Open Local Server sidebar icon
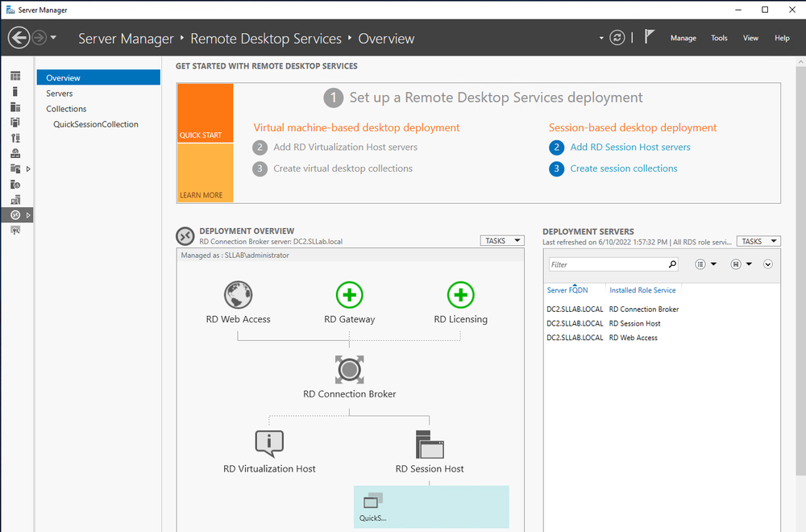This screenshot has height=532, width=806. (15, 92)
